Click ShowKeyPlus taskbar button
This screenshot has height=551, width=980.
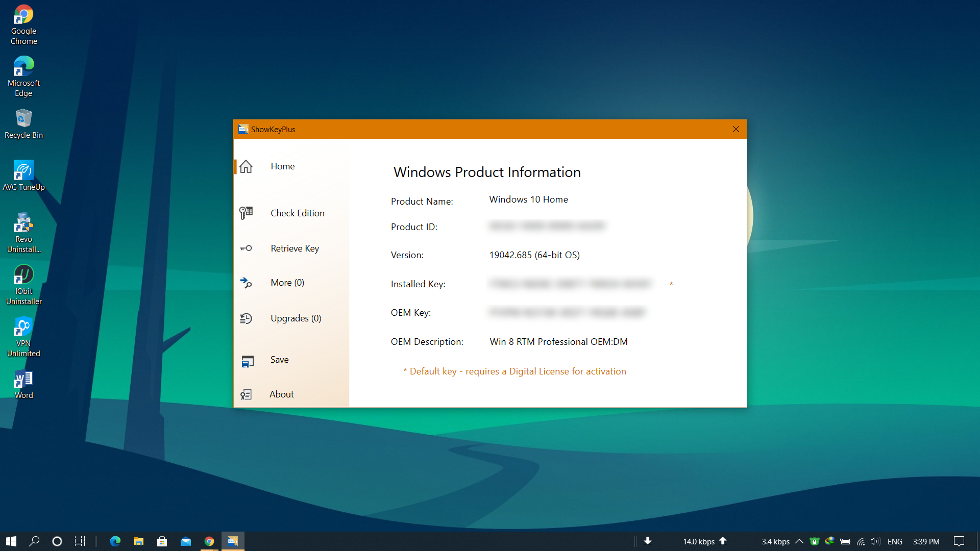[x=233, y=541]
